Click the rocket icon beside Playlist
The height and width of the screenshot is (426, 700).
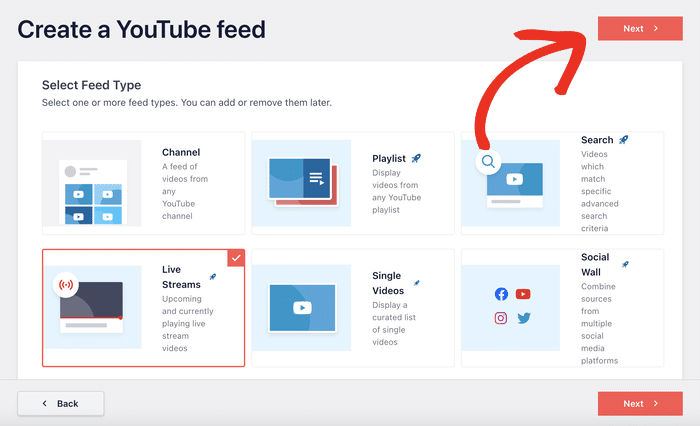[416, 158]
